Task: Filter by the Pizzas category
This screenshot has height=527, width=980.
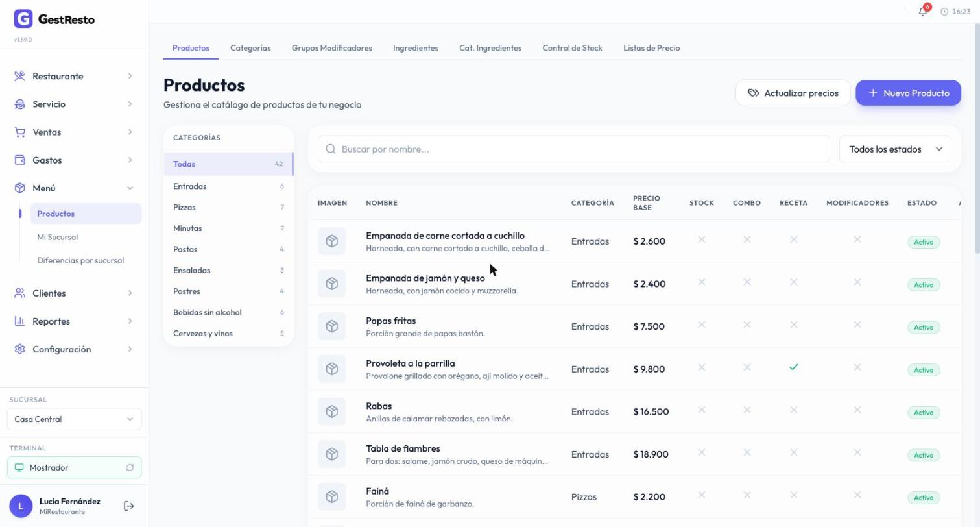Action: [x=228, y=207]
